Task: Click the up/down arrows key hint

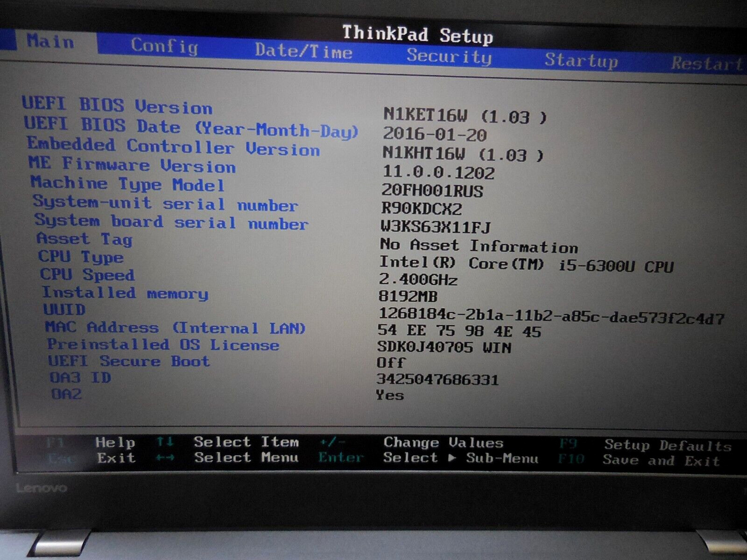Action: pyautogui.click(x=165, y=441)
